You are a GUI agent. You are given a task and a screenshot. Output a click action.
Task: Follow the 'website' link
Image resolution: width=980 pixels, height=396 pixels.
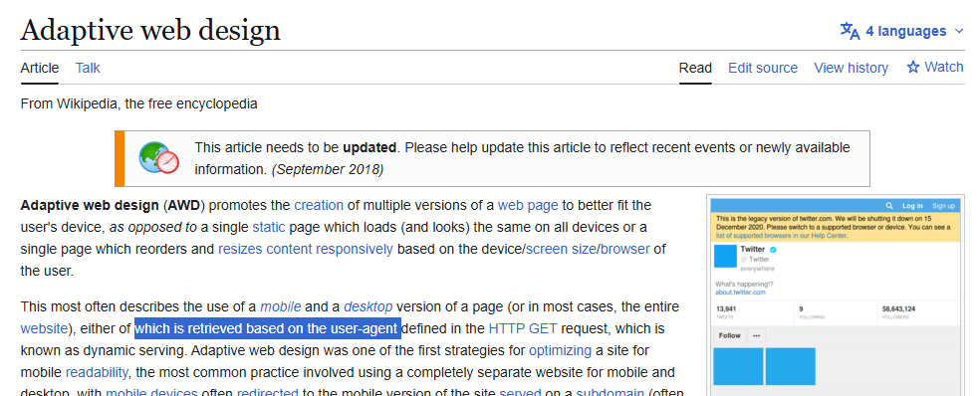pyautogui.click(x=44, y=328)
